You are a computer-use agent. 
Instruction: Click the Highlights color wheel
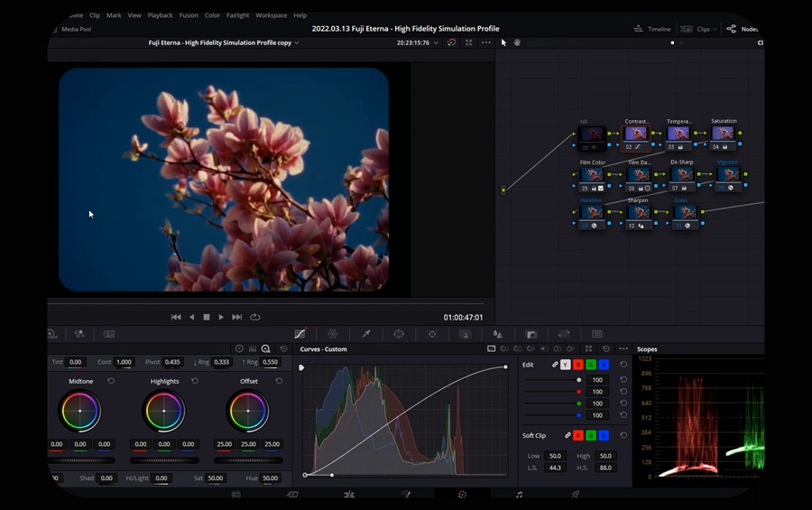pos(163,412)
